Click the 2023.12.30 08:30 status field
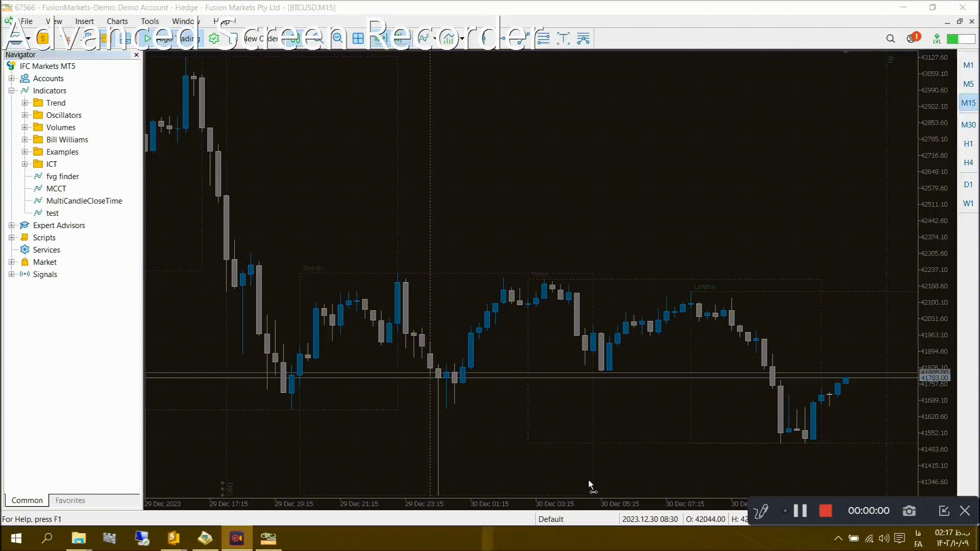980x551 pixels. click(x=650, y=519)
